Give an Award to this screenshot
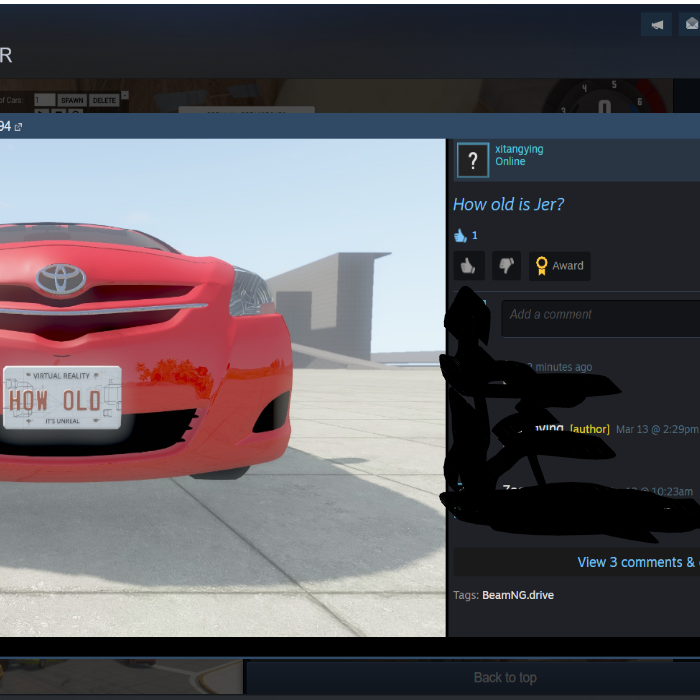The height and width of the screenshot is (700, 700). coord(559,266)
